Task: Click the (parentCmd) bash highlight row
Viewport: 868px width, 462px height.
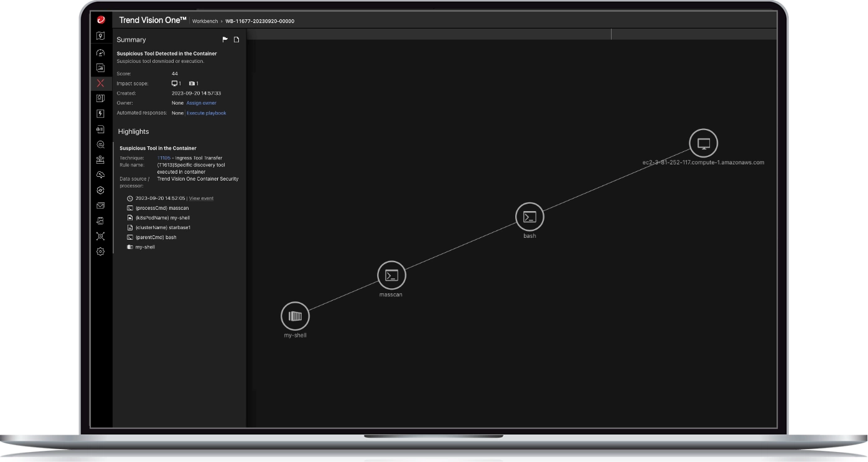Action: pyautogui.click(x=152, y=237)
